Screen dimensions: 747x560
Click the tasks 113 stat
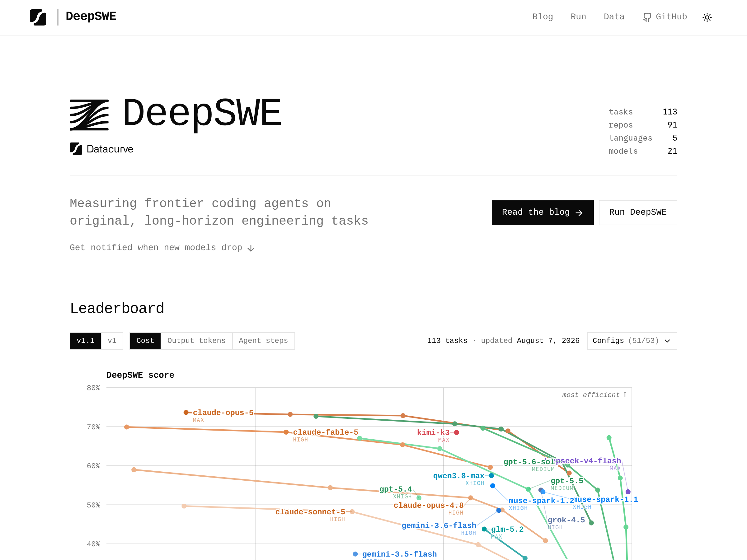pos(643,112)
